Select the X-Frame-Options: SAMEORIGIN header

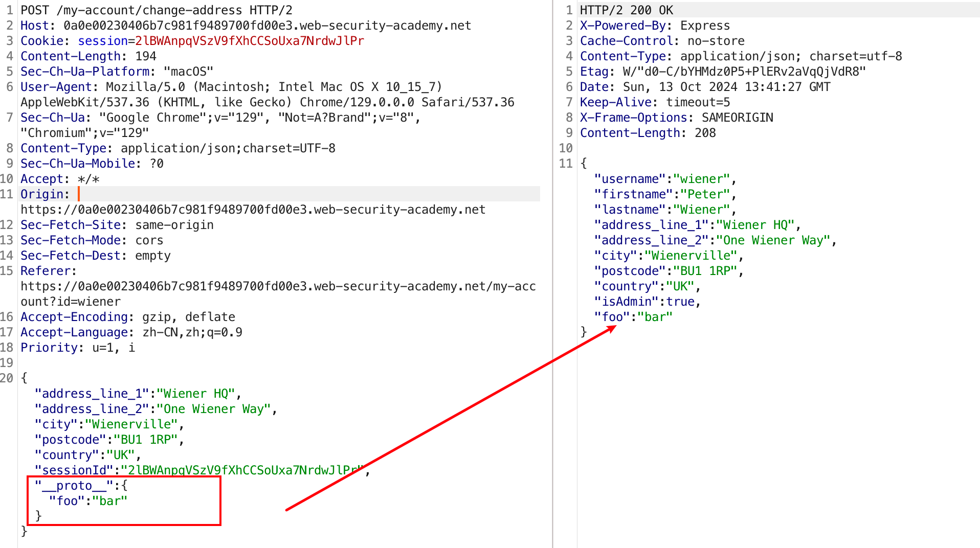point(676,118)
